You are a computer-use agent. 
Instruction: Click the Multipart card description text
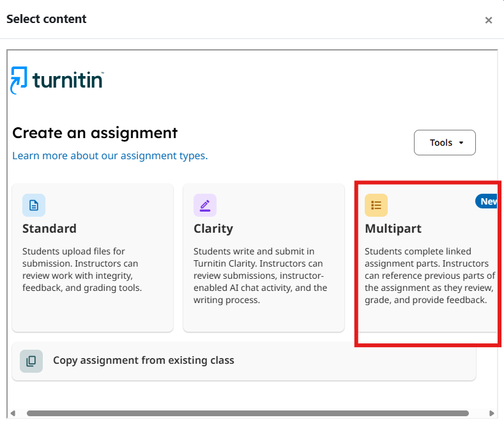(430, 276)
